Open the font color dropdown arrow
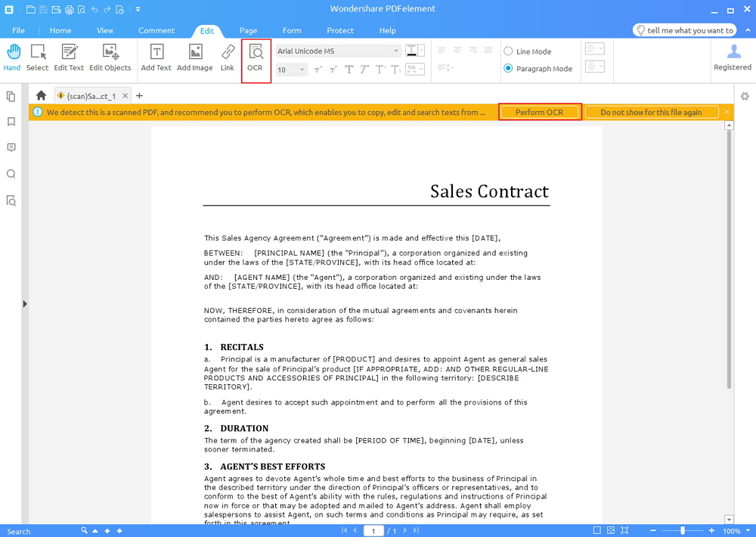 tap(421, 50)
